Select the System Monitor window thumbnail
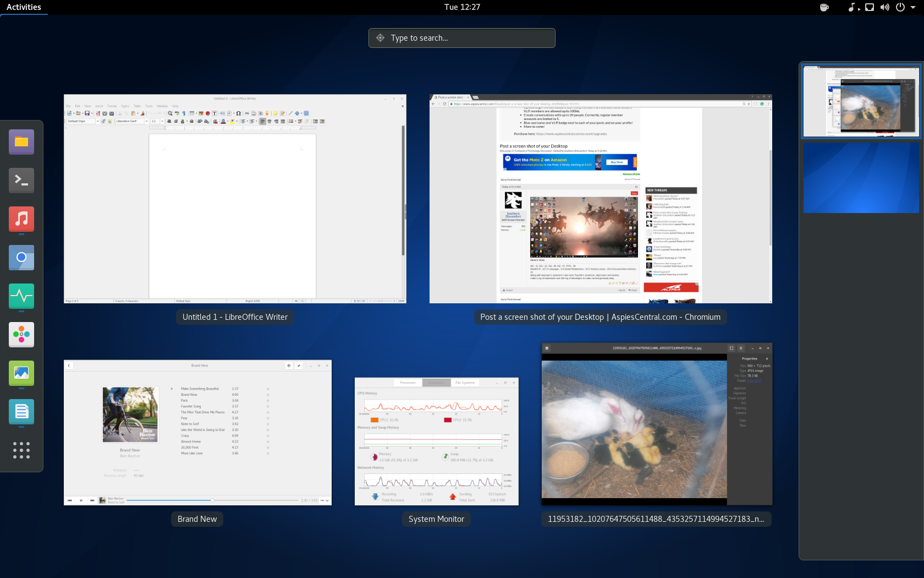Screen dimensions: 924x578 click(x=437, y=441)
